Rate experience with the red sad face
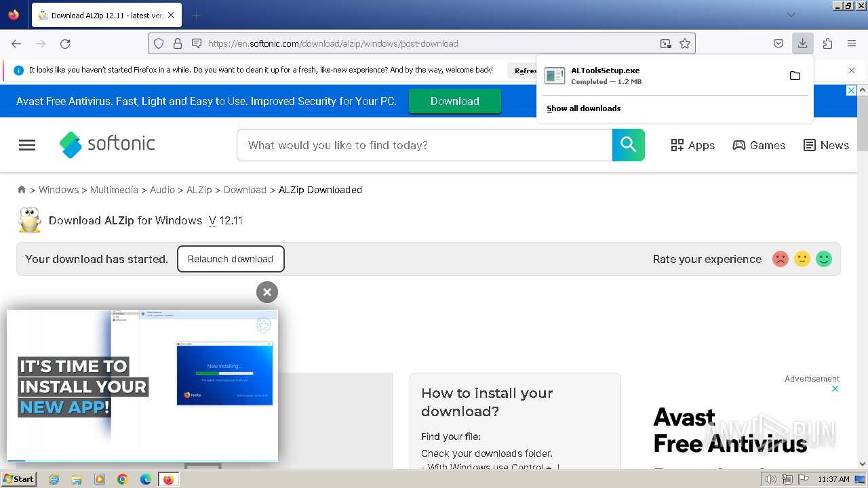The height and width of the screenshot is (488, 868). pyautogui.click(x=781, y=259)
